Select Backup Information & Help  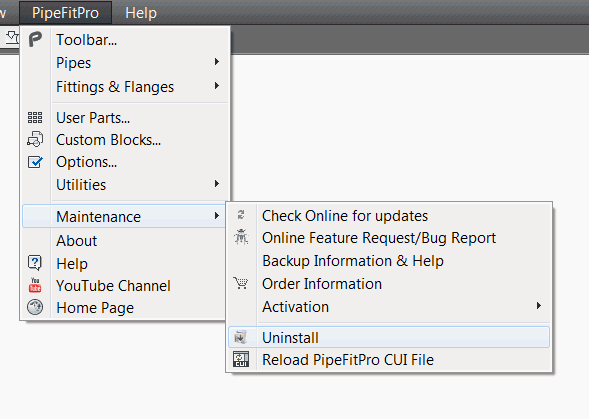(x=389, y=261)
